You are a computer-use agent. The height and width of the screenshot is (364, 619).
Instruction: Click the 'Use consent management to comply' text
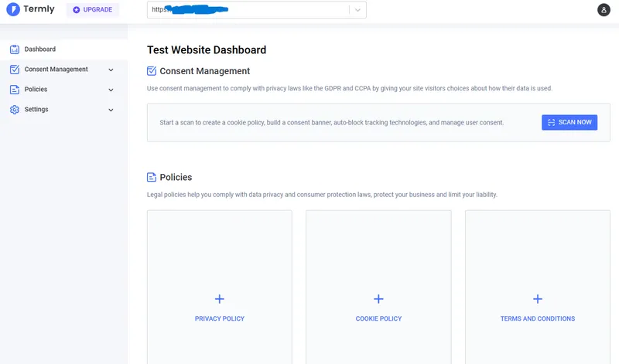(350, 88)
